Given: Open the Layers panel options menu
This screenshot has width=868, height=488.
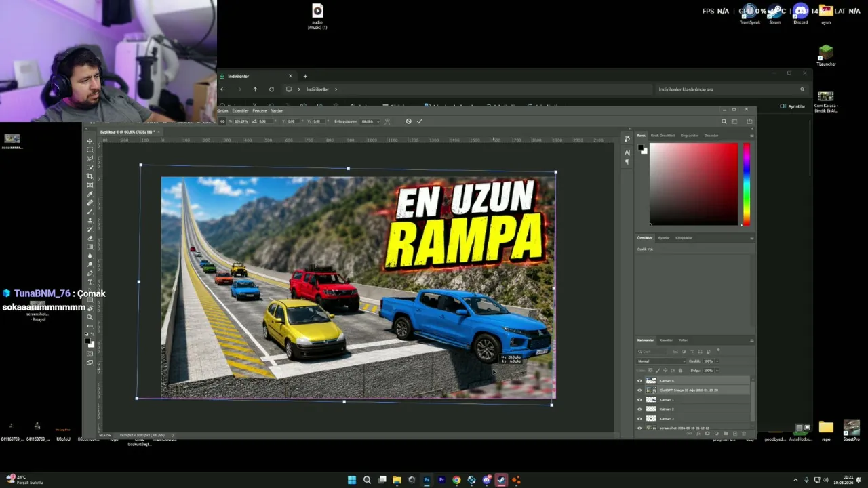Looking at the screenshot, I should 751,340.
